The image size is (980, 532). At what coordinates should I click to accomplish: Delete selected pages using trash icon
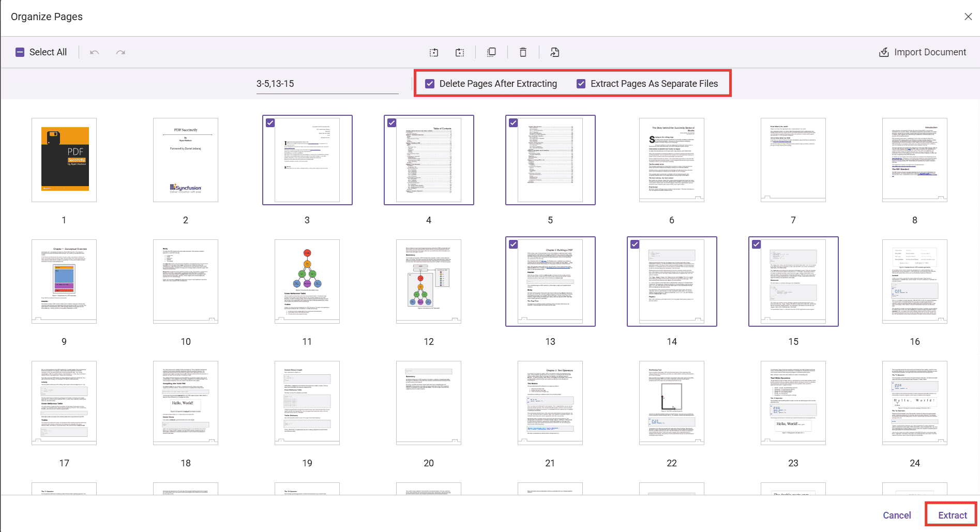(x=523, y=52)
